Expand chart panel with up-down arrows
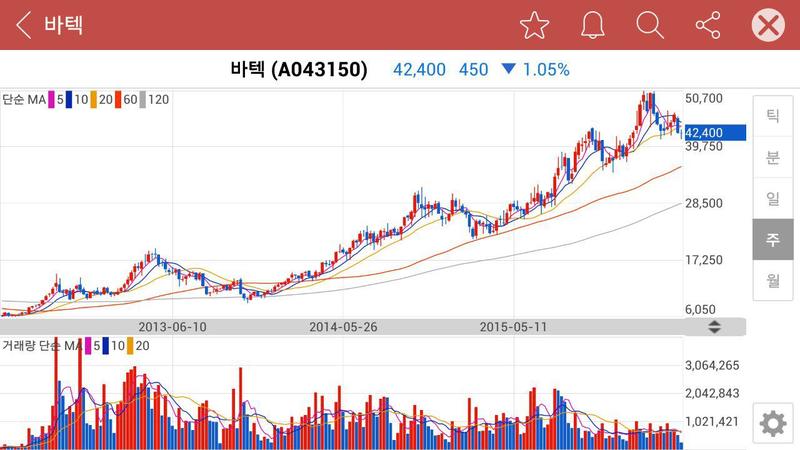 coord(714,327)
